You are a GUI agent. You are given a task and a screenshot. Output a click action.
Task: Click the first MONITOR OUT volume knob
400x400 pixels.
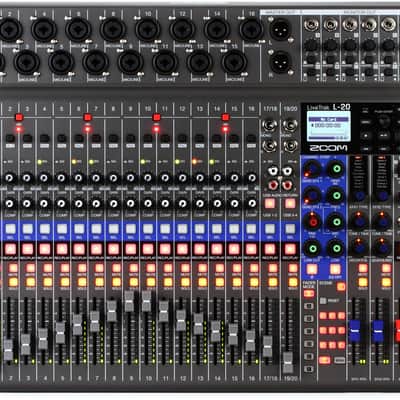(x=311, y=45)
